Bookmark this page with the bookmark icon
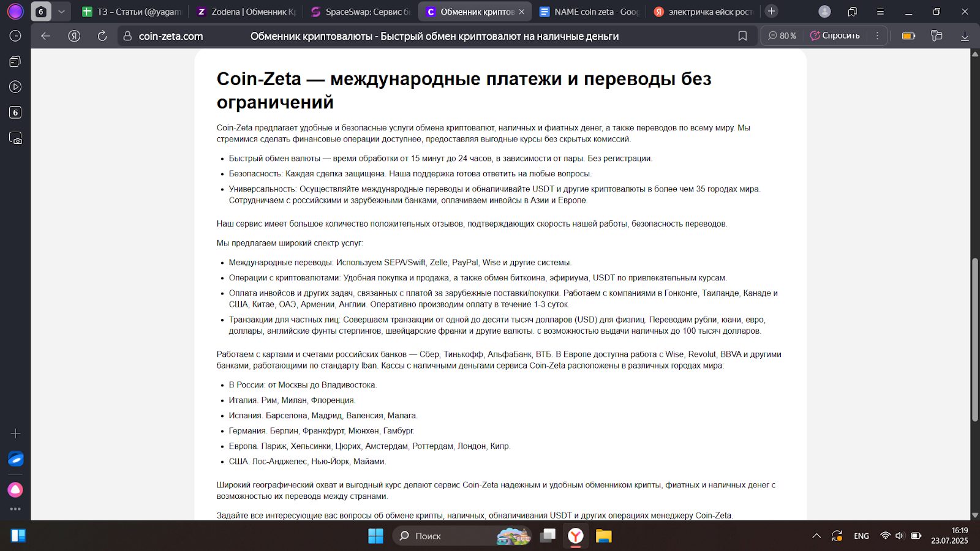 click(742, 36)
